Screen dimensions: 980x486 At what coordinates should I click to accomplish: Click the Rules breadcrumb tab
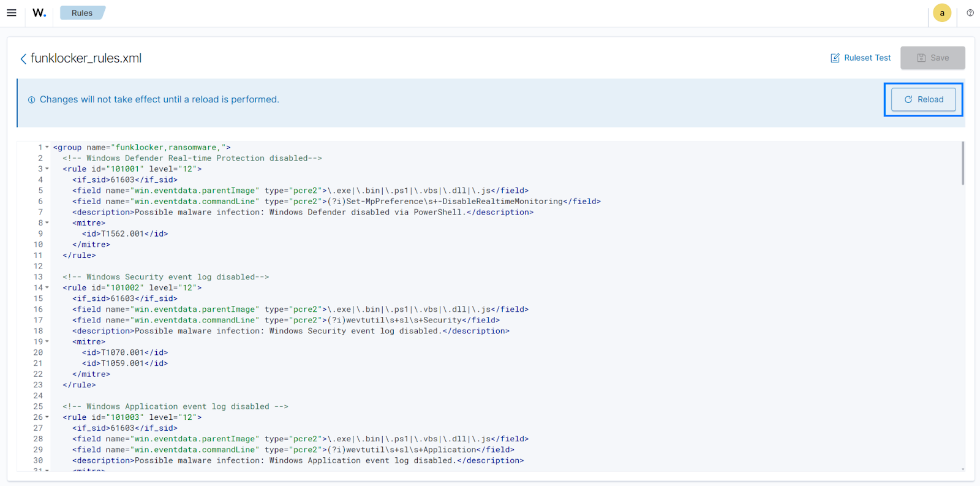82,13
